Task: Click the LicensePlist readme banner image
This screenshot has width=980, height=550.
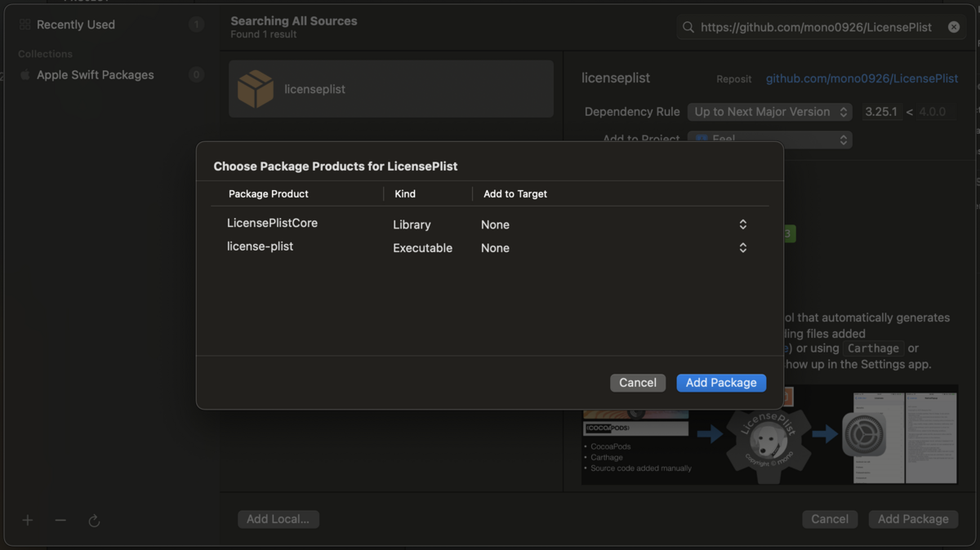Action: click(x=770, y=435)
